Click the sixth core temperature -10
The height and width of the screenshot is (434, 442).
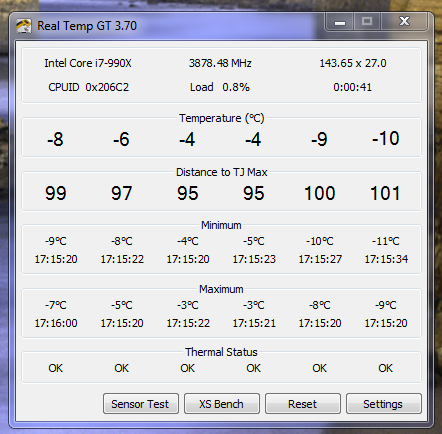point(386,138)
